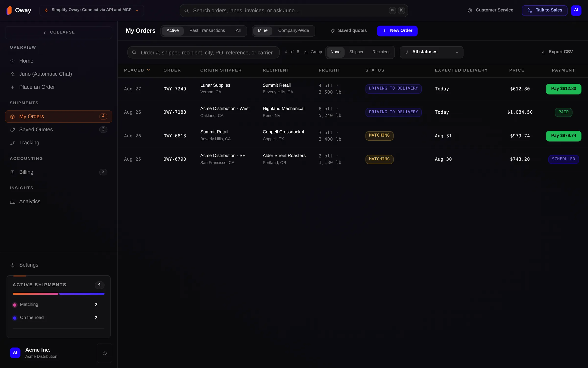Click the pink Matching color dot
The width and height of the screenshot is (588, 368).
[15, 305]
